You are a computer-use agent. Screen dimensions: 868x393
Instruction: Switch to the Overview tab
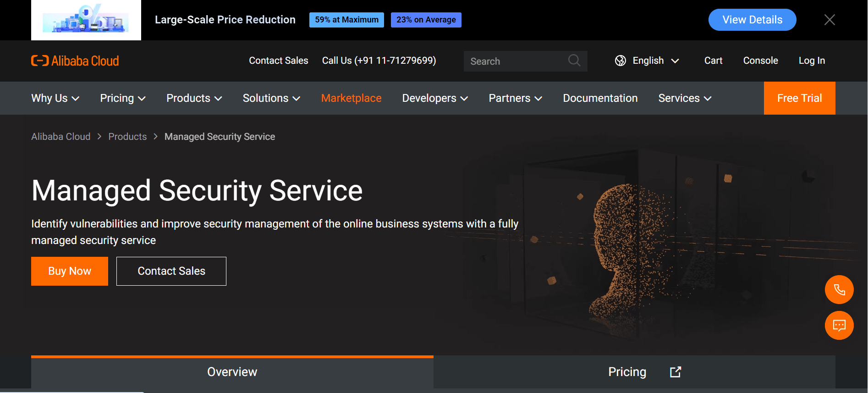pyautogui.click(x=232, y=372)
